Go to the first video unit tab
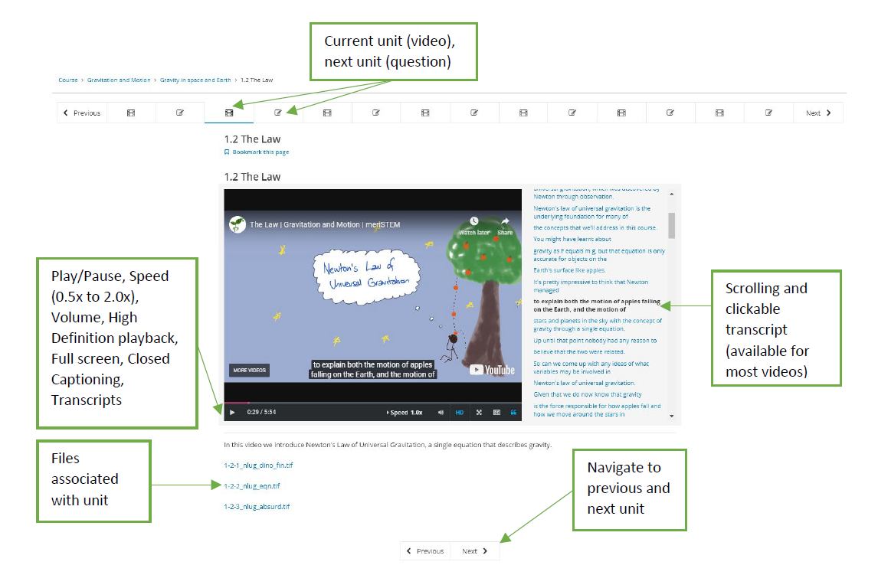 [x=131, y=113]
